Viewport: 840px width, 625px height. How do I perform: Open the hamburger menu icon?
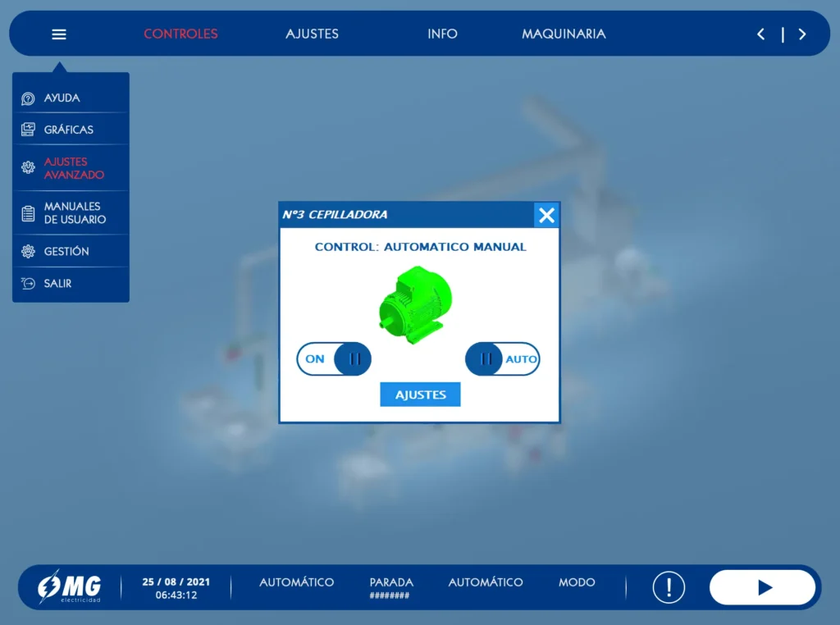[59, 34]
